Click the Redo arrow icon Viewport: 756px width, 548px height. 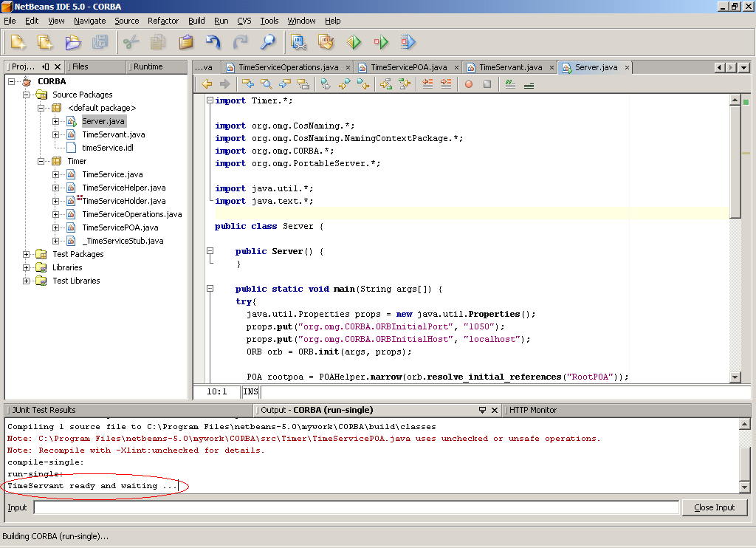point(240,42)
